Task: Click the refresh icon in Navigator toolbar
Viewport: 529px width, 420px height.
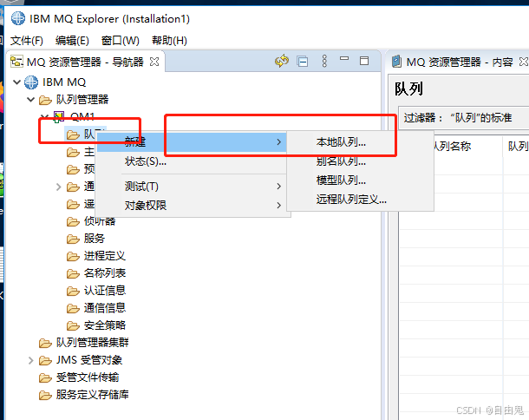Action: [282, 61]
